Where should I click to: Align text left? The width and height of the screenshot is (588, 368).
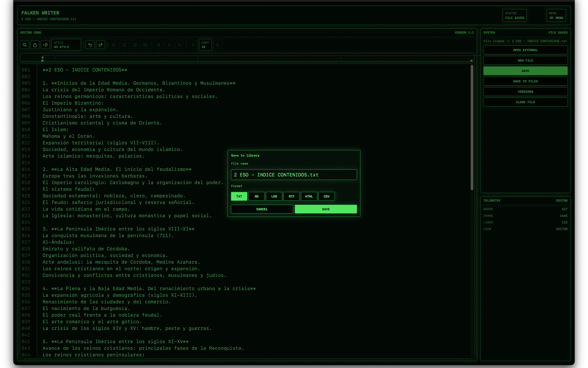coord(114,45)
